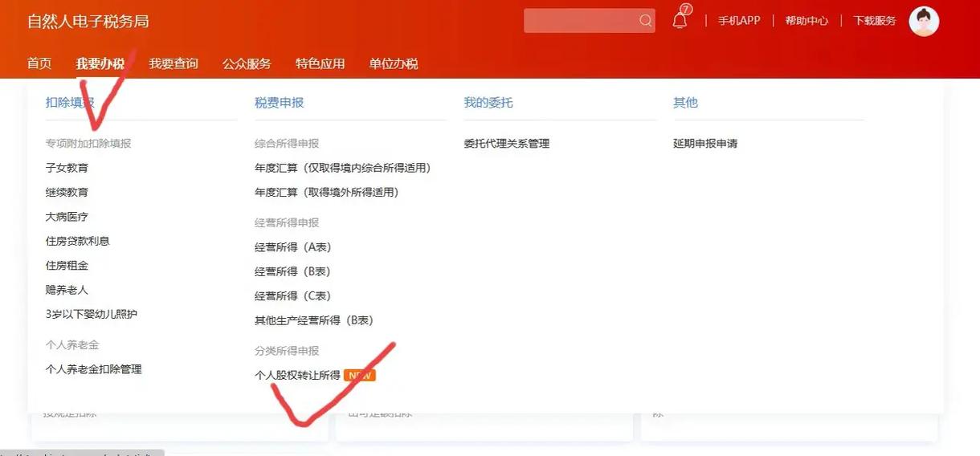Go to the 首页 tab
Viewport: 980px width, 456px height.
point(39,63)
